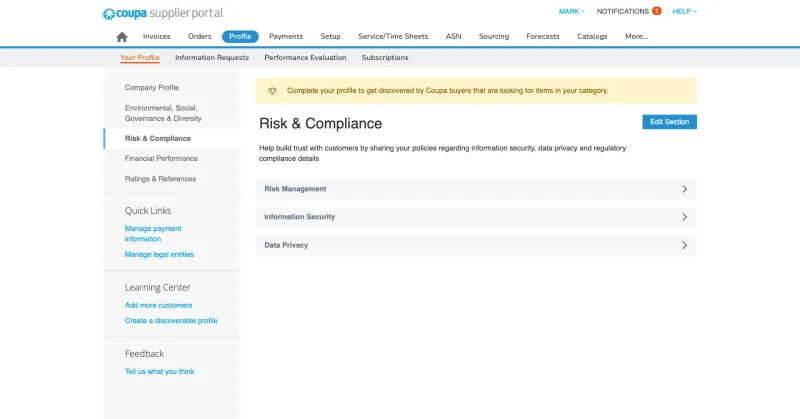Click the Complete your profile banner text

[447, 91]
